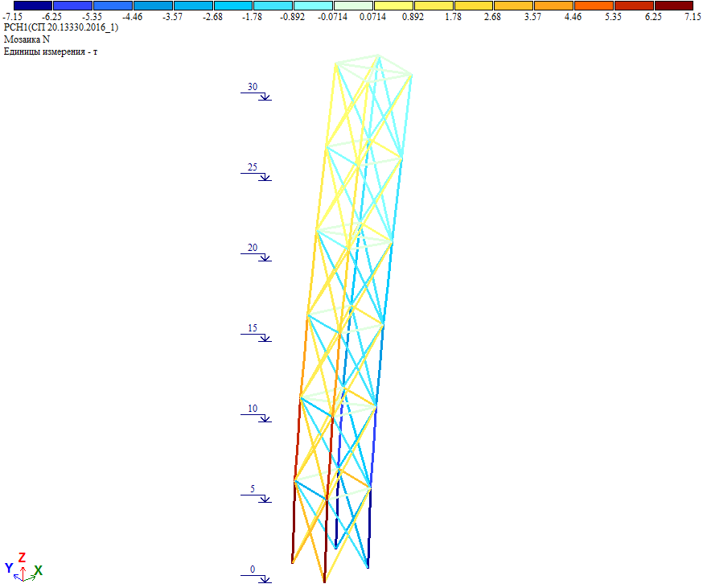
Task: Pick the elevation marker labeled 15
Action: point(256,334)
